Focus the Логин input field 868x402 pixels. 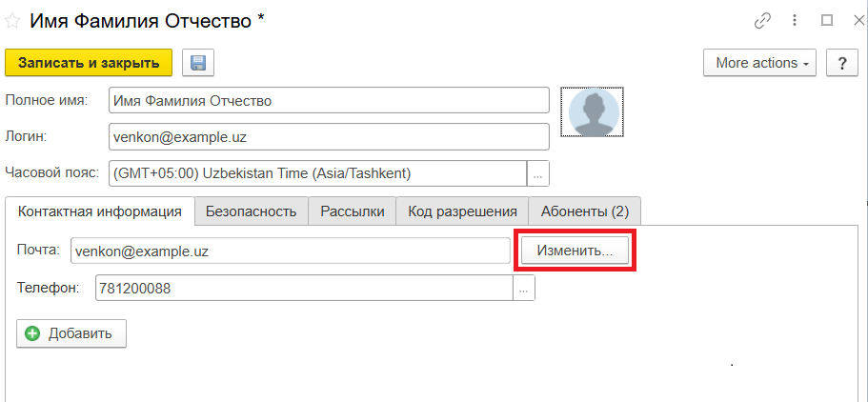329,136
